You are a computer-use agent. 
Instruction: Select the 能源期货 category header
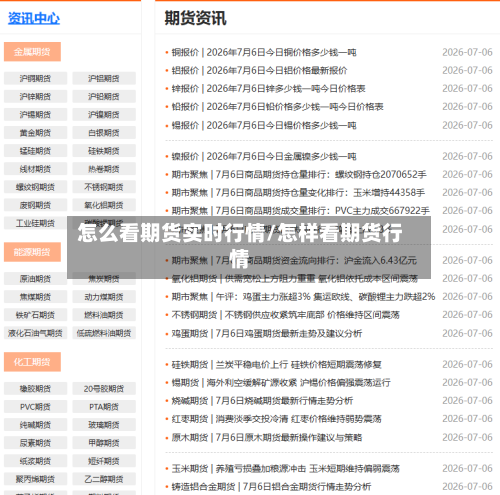pyautogui.click(x=32, y=252)
